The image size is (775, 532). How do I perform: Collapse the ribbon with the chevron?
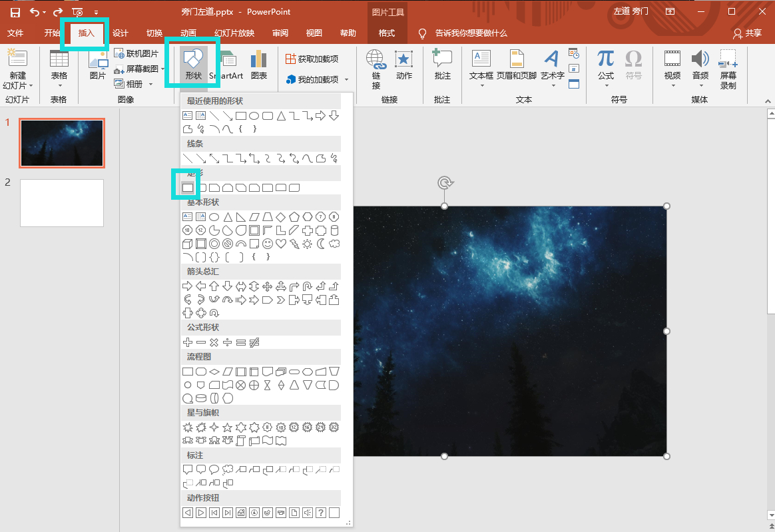[768, 101]
